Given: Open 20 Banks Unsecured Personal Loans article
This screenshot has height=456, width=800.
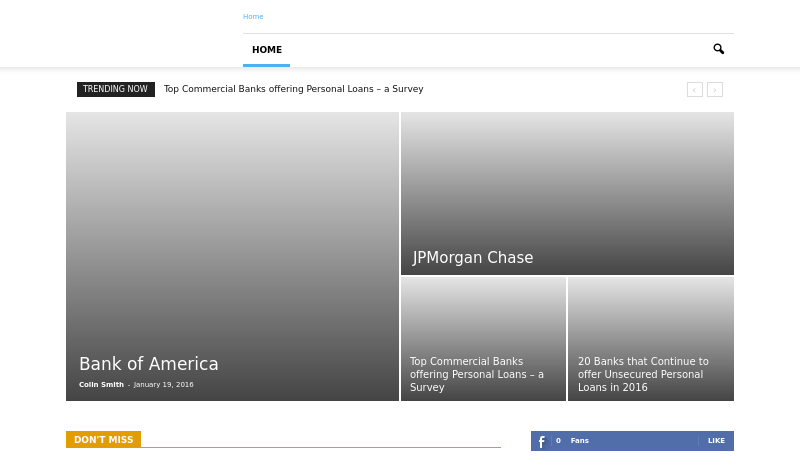Looking at the screenshot, I should click(x=643, y=374).
